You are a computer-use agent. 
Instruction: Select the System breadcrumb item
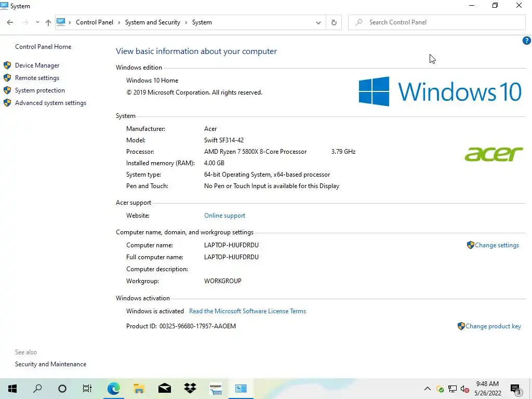[202, 22]
